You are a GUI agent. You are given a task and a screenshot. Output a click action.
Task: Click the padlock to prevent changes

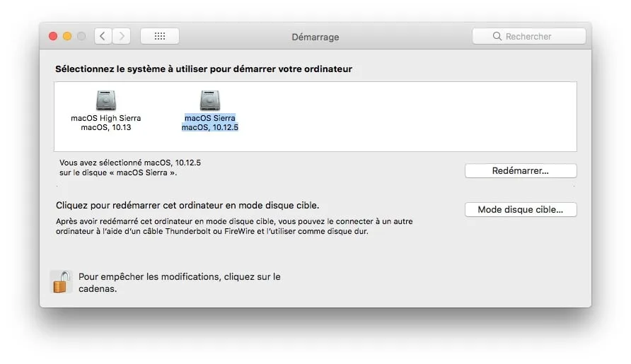[x=62, y=282]
